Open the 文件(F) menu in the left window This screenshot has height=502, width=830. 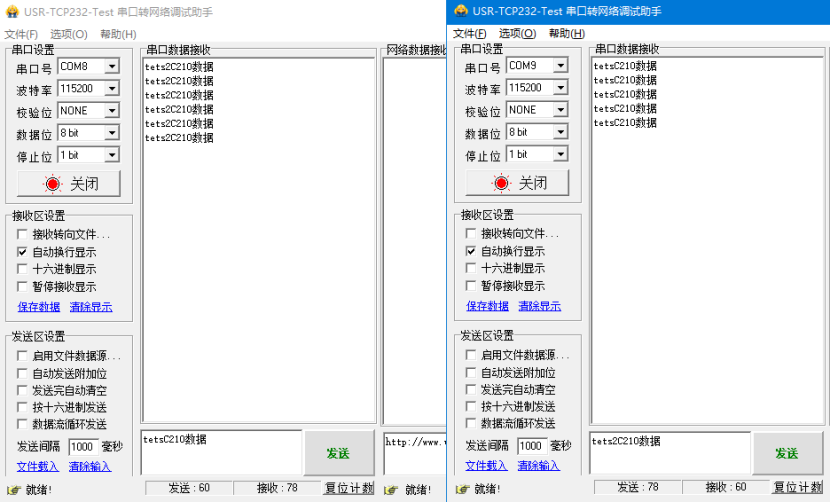point(21,34)
